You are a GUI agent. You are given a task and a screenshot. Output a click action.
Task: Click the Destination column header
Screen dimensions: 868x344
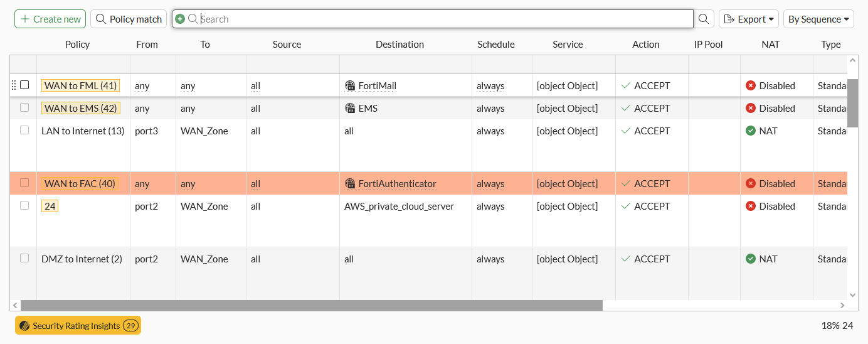(x=400, y=45)
